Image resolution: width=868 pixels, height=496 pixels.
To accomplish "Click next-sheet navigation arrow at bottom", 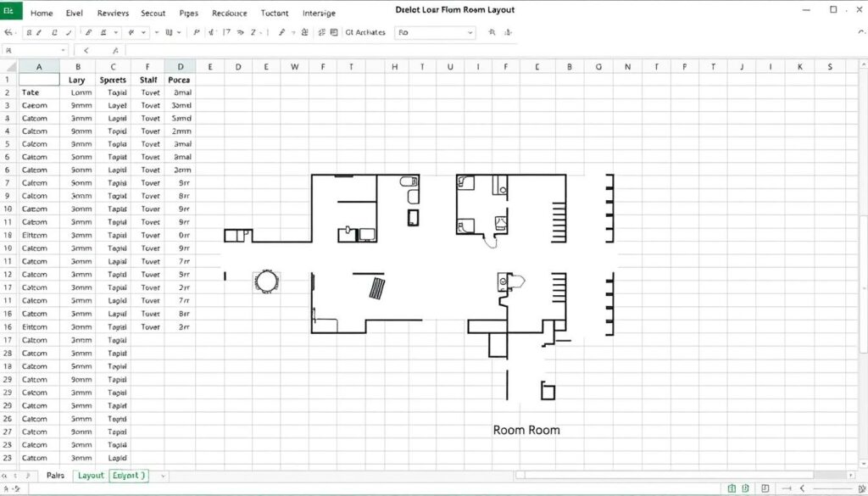I will click(x=28, y=476).
